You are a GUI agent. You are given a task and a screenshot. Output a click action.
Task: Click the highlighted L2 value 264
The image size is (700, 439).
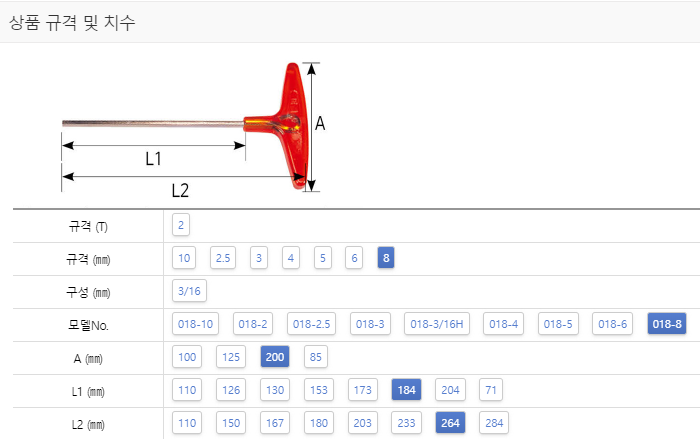click(x=450, y=423)
